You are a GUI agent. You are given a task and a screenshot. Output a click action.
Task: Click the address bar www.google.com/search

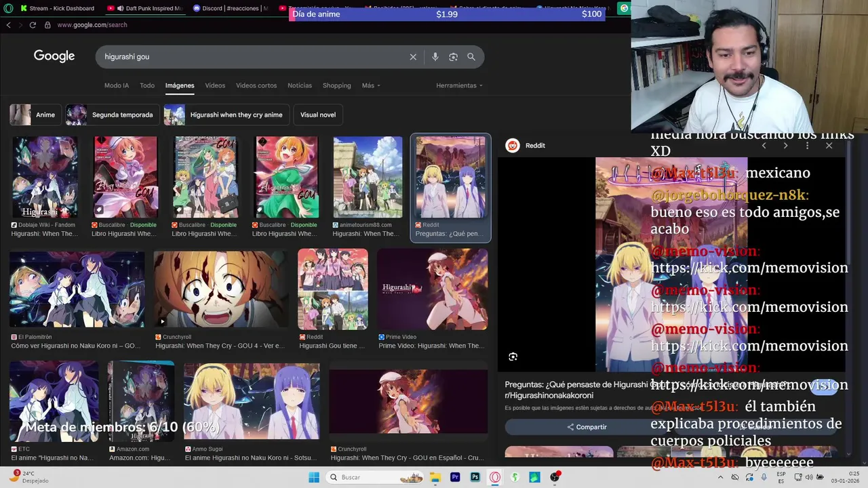(x=92, y=25)
